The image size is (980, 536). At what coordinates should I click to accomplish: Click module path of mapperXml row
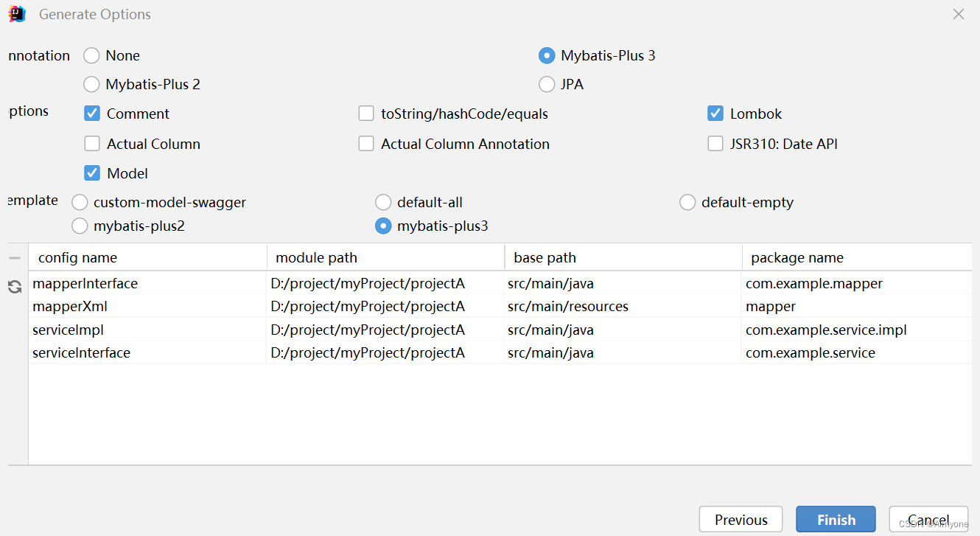point(385,306)
